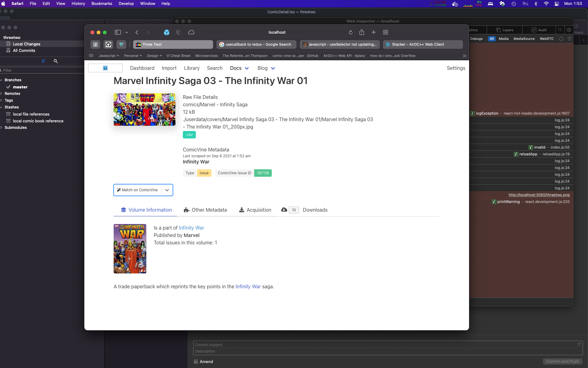Click the search magnifier in the Git sidebar
Image resolution: width=588 pixels, height=368 pixels.
56,61
